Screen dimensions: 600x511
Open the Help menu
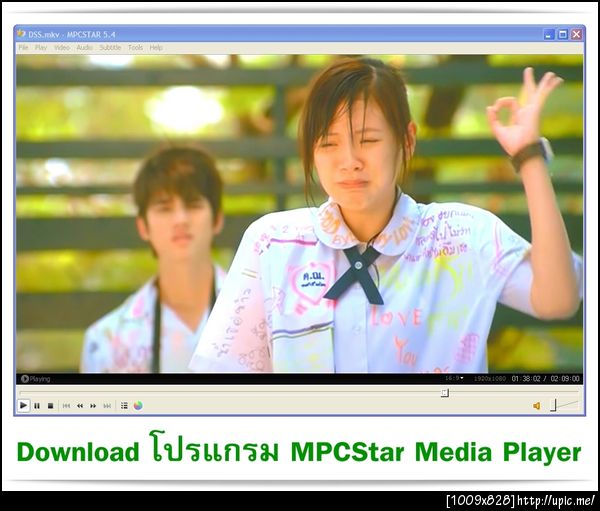pyautogui.click(x=156, y=47)
